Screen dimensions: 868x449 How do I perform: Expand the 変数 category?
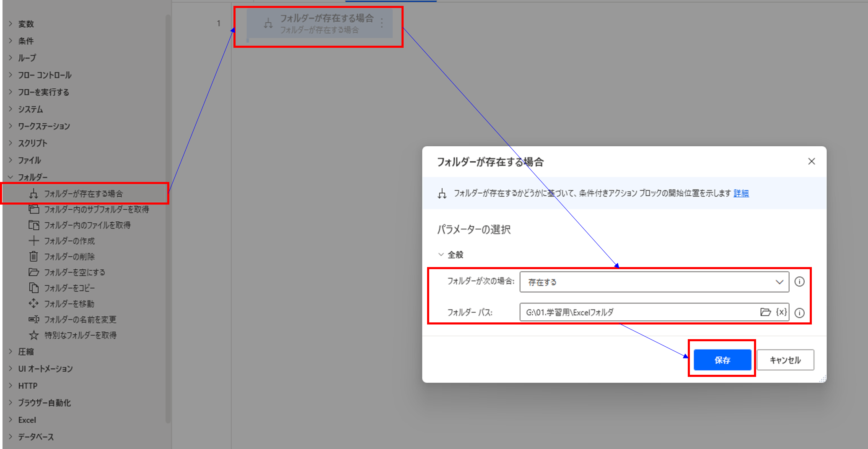pos(10,24)
